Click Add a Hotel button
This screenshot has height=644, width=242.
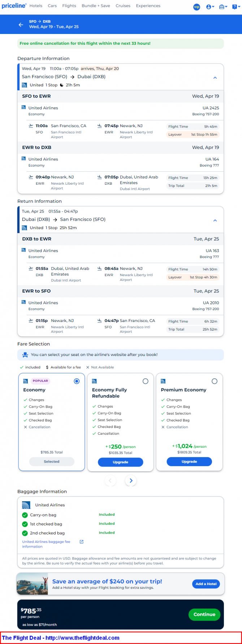click(206, 584)
